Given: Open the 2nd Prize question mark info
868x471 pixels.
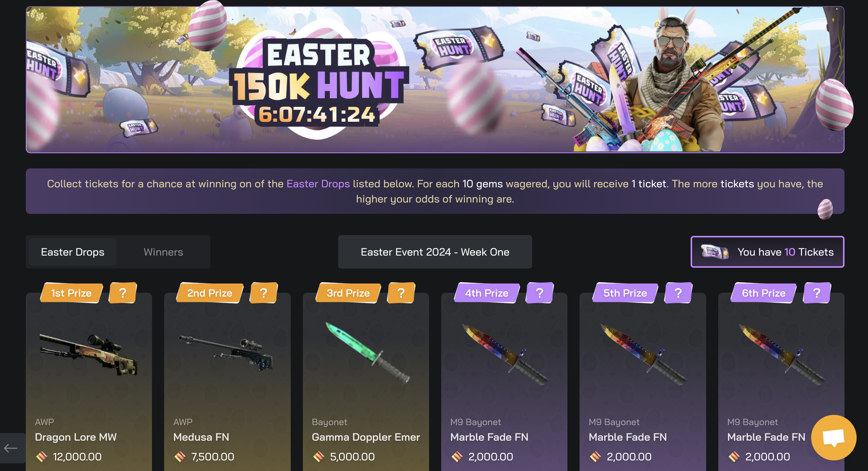Looking at the screenshot, I should point(264,293).
